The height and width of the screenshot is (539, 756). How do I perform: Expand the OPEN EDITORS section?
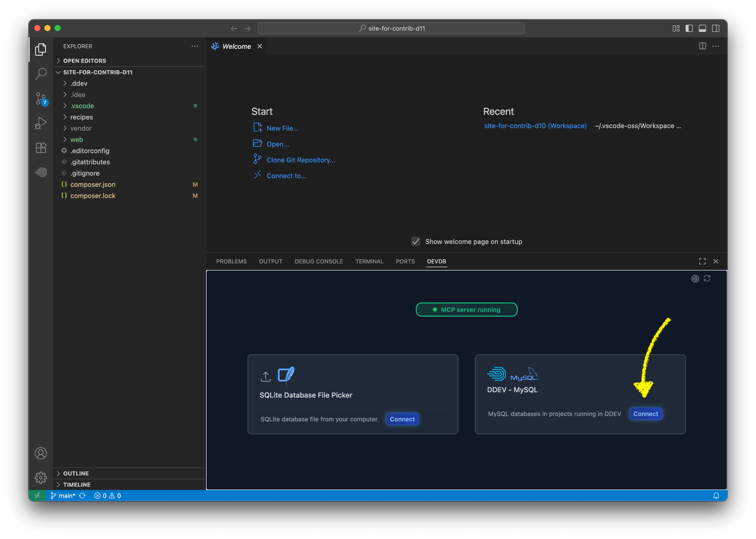click(x=85, y=61)
